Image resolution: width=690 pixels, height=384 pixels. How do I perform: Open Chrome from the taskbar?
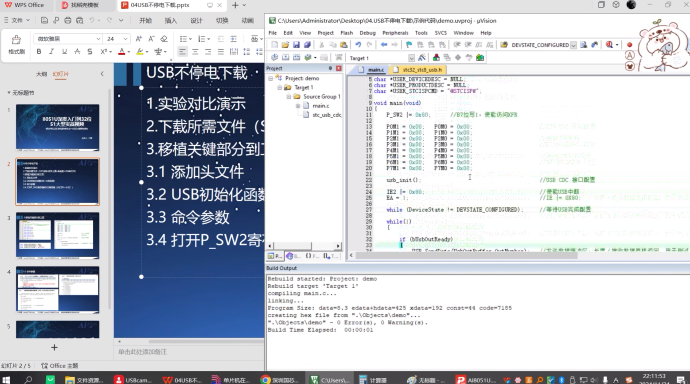(x=265, y=380)
